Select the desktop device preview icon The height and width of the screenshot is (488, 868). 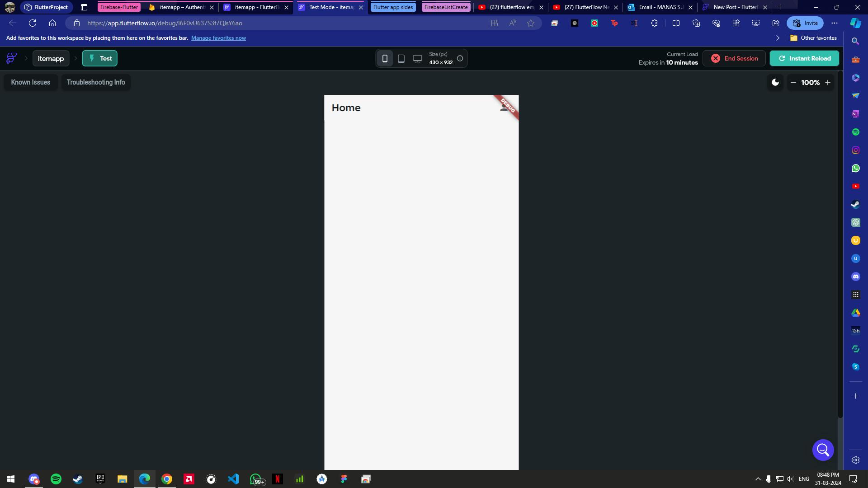click(417, 58)
